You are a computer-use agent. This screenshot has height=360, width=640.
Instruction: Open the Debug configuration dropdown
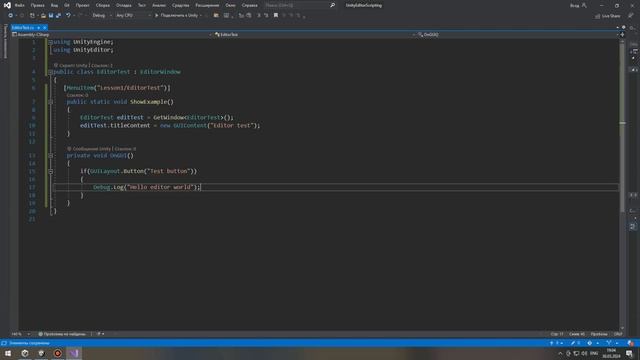click(102, 16)
